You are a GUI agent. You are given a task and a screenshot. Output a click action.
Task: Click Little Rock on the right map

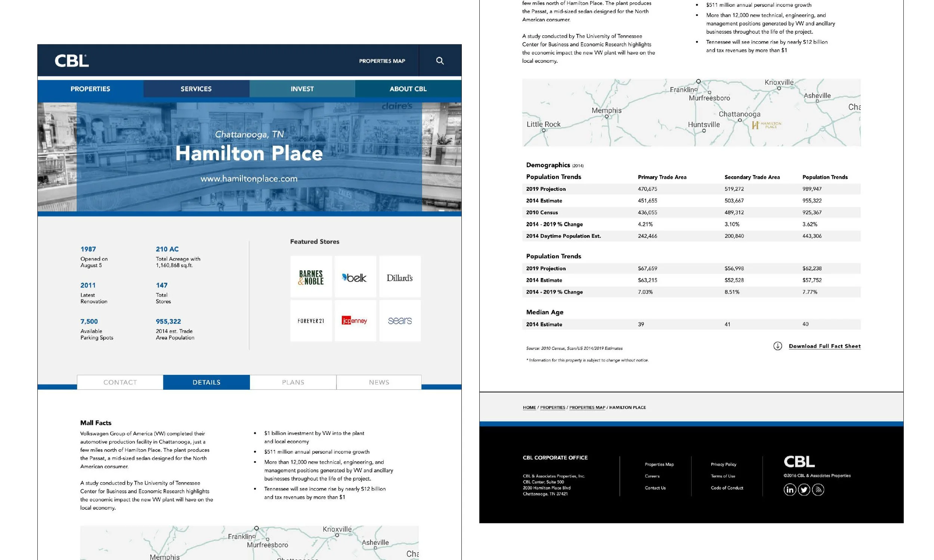[543, 124]
